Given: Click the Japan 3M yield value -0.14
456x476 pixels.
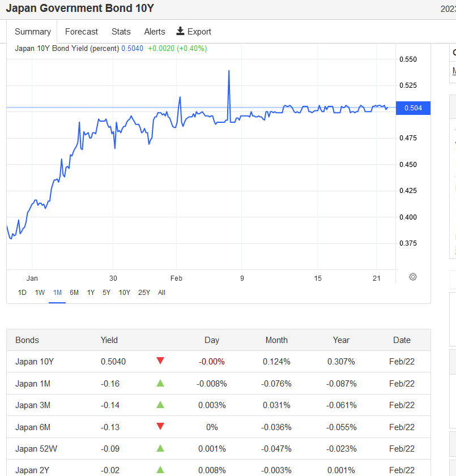Looking at the screenshot, I should click(110, 405).
